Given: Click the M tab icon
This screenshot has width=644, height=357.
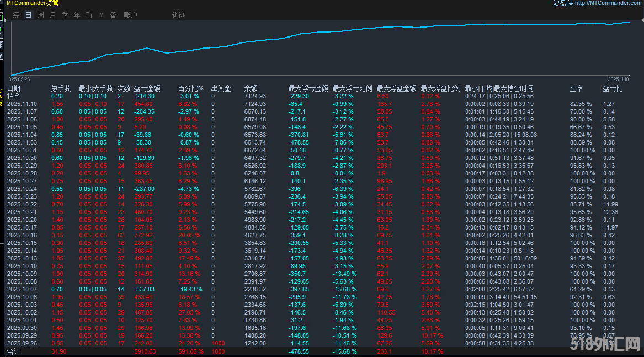Looking at the screenshot, I should coord(102,15).
